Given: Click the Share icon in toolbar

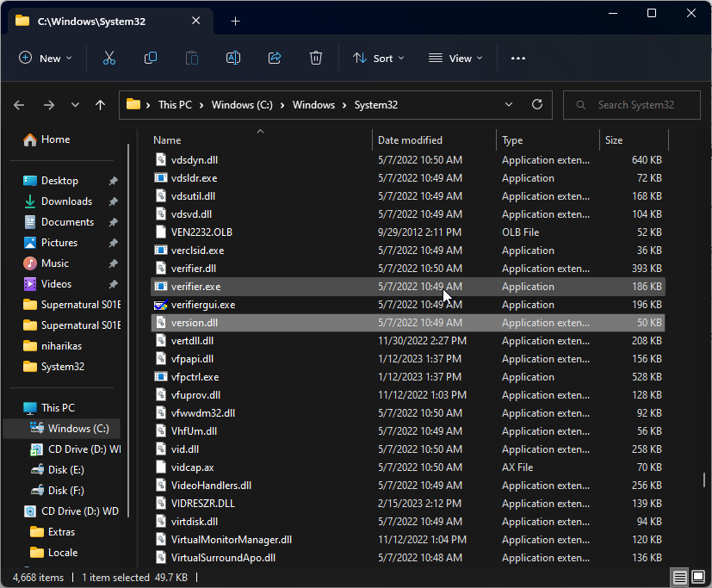Looking at the screenshot, I should click(x=275, y=58).
